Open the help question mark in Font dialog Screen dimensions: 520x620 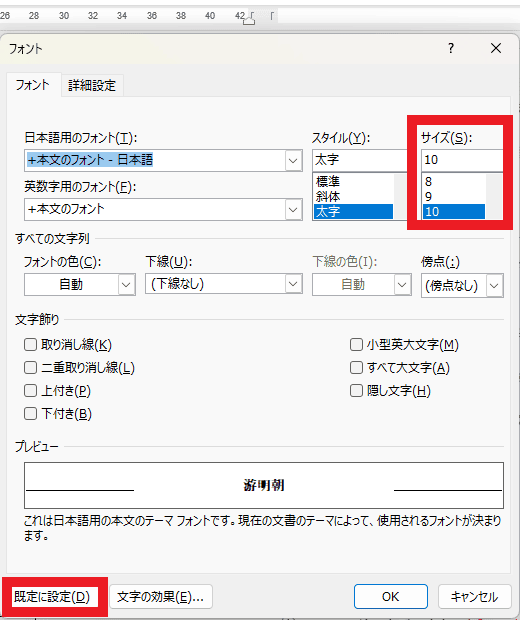pos(451,48)
